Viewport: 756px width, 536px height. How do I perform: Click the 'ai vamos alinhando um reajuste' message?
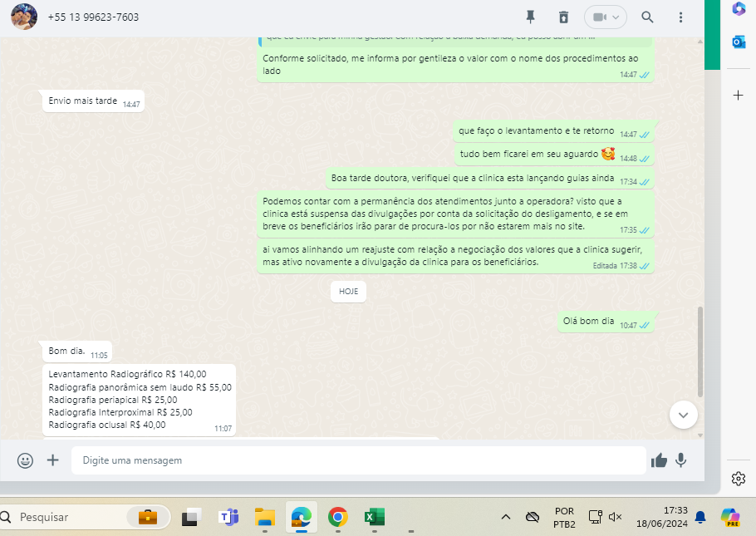(455, 256)
